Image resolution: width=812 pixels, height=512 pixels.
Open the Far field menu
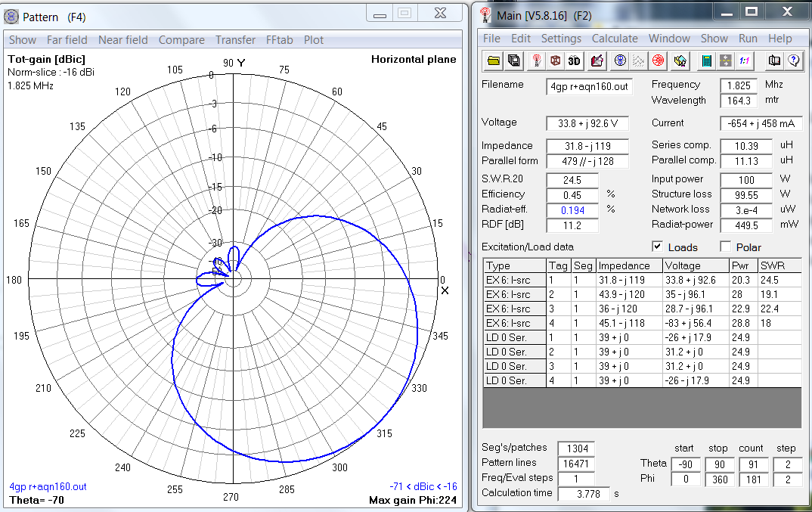click(x=67, y=40)
